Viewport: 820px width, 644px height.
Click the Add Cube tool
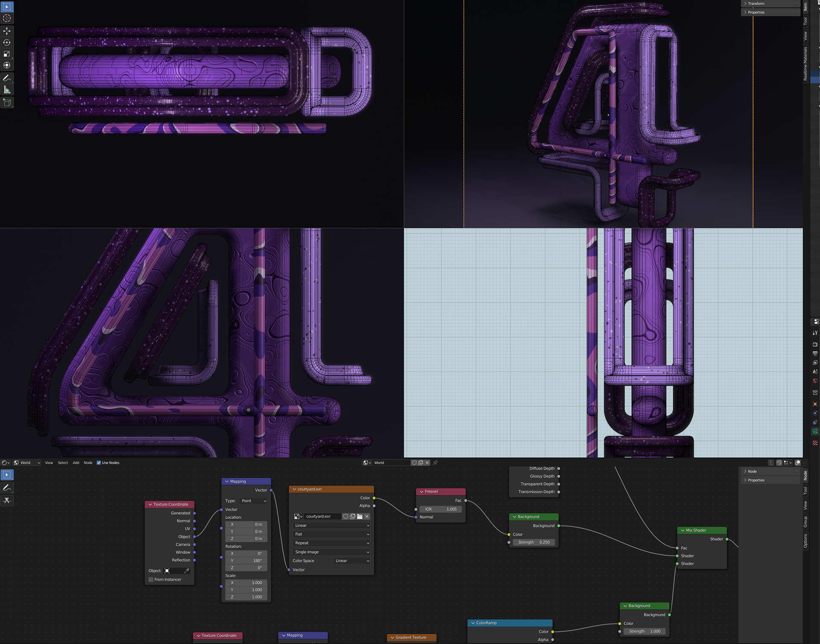coord(7,102)
